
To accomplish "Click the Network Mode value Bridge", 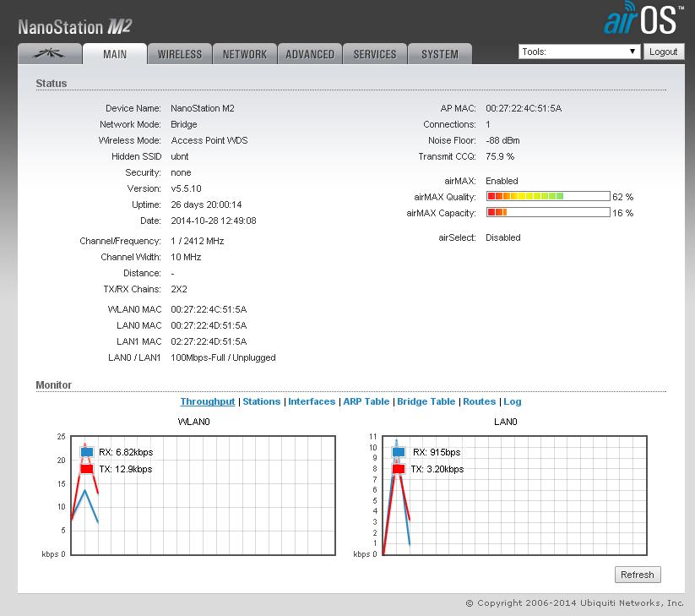I will point(184,124).
